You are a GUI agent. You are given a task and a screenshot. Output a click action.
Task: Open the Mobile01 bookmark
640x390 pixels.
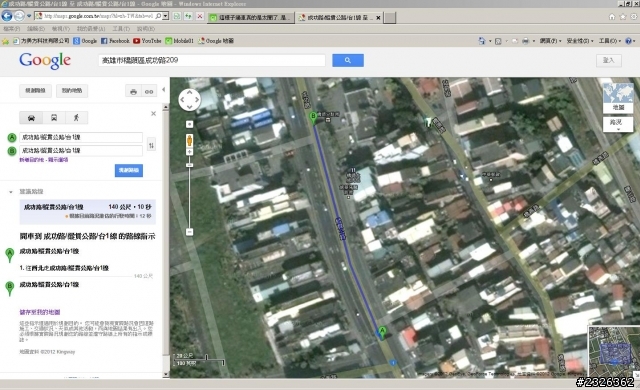(x=180, y=41)
